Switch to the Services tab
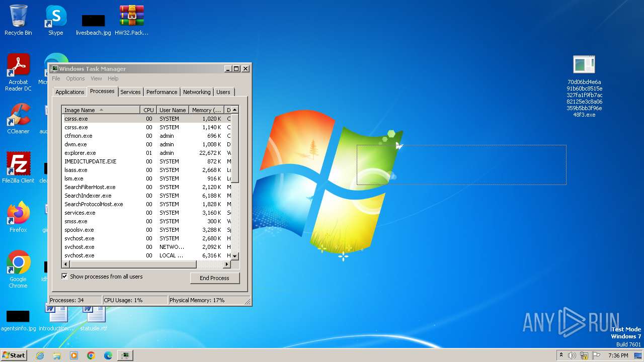Screen dimensions: 644x362 click(x=130, y=92)
